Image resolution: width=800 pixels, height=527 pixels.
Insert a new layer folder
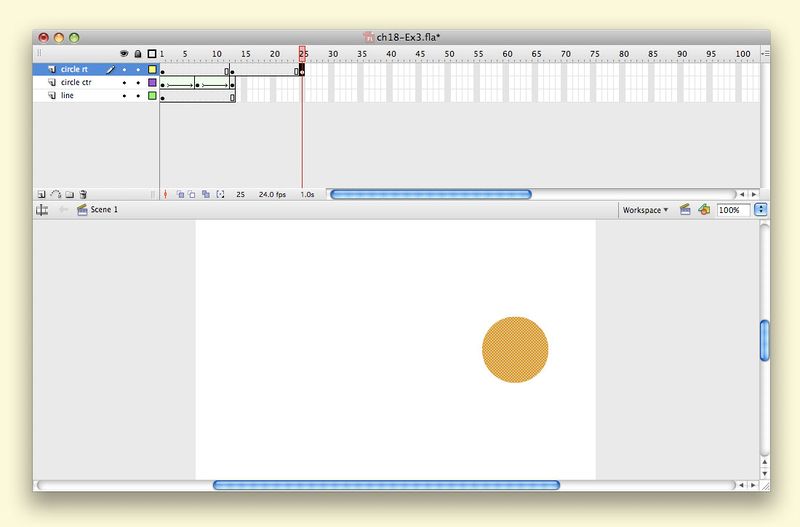[x=69, y=194]
